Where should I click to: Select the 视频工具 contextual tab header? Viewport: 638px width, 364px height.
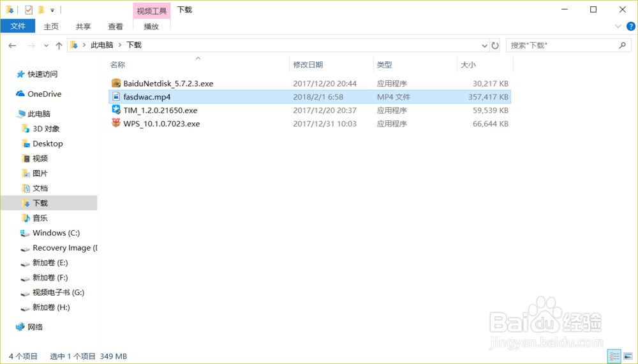coord(151,11)
